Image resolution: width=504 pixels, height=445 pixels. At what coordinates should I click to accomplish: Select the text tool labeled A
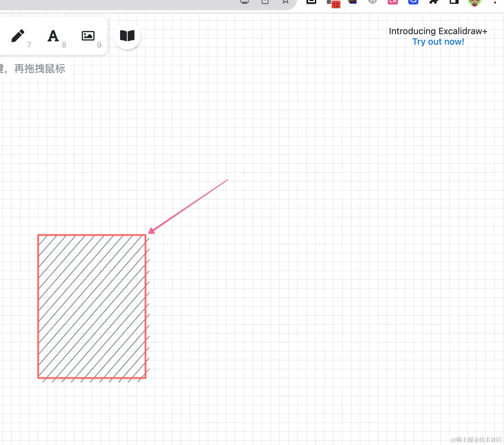click(53, 36)
